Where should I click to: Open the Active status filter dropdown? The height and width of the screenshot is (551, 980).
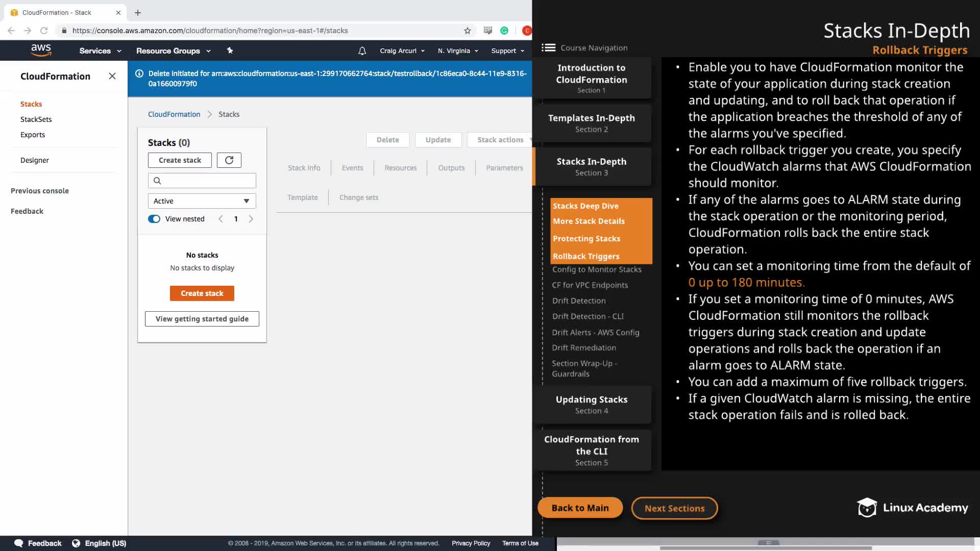202,201
